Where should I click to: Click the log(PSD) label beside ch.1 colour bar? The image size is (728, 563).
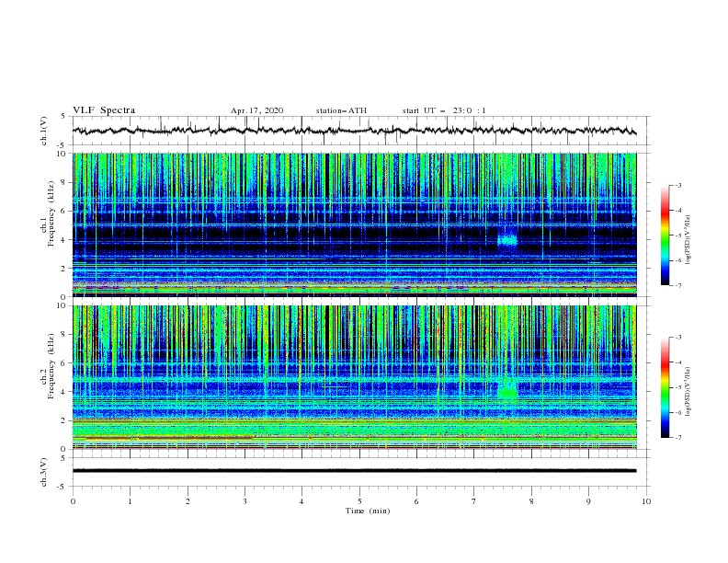click(688, 240)
